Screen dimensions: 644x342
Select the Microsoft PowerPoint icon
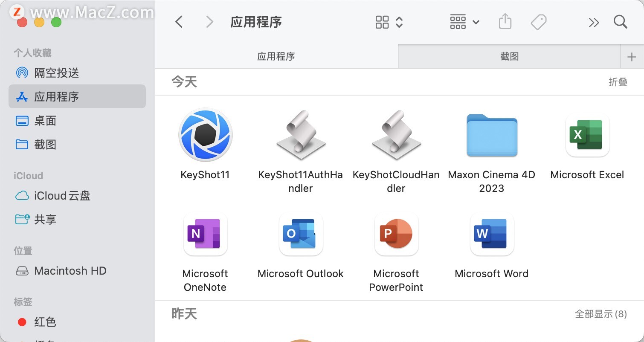[x=396, y=234]
